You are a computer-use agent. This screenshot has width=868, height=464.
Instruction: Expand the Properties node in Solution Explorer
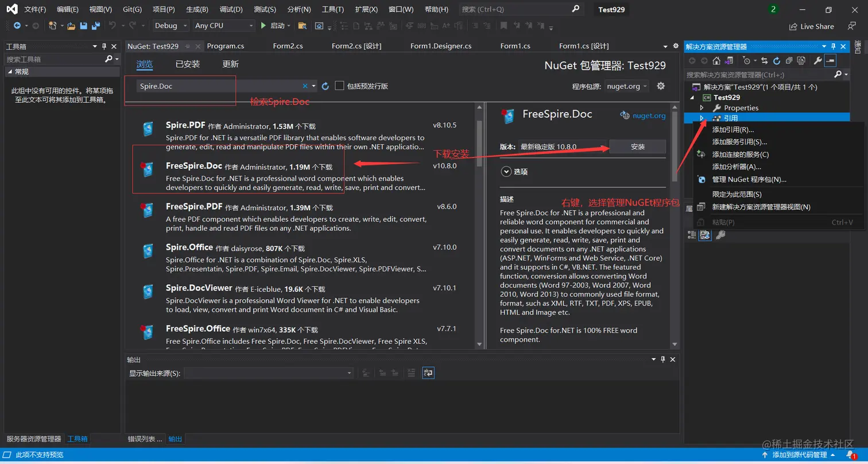702,108
